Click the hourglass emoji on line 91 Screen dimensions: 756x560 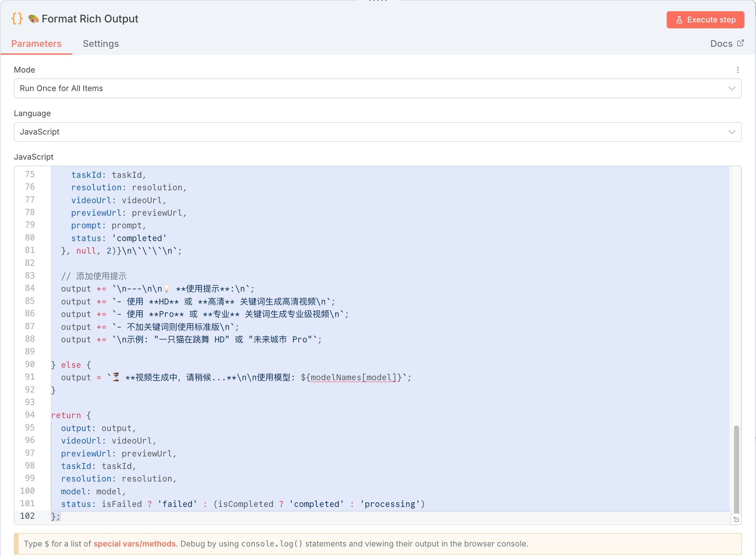116,377
